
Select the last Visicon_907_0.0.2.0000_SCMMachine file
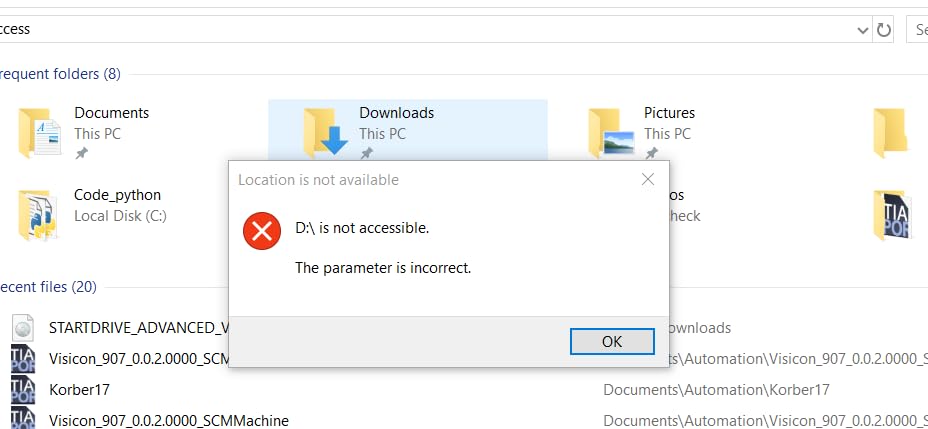tap(169, 421)
